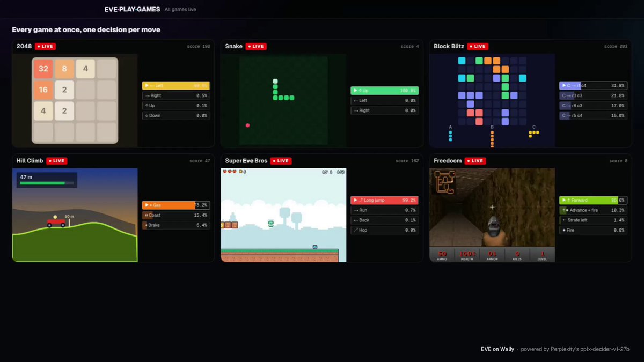Click the red car in Hill Climb
The height and width of the screenshot is (362, 644).
(56, 221)
